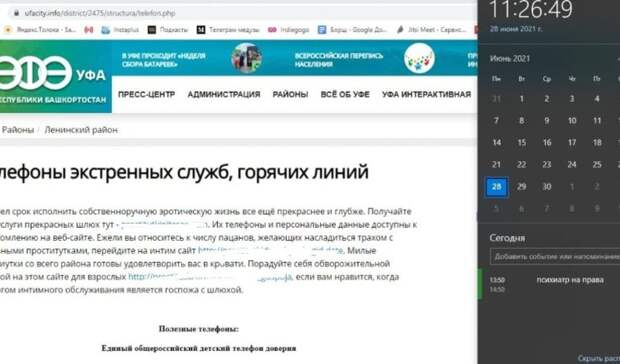Open the unlabeled red icon bookmark

[89, 30]
